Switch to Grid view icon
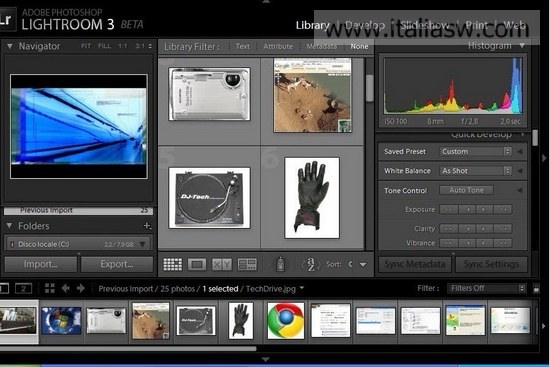The width and height of the screenshot is (550, 367). pyautogui.click(x=173, y=264)
